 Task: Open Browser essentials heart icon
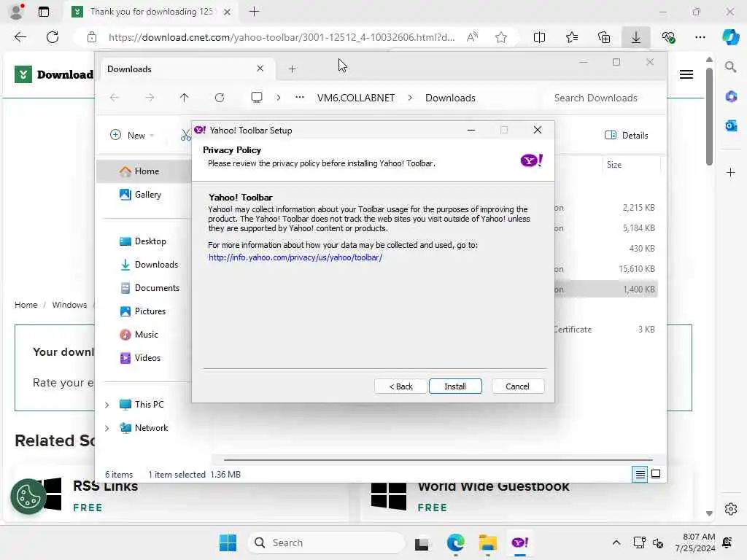(x=668, y=37)
